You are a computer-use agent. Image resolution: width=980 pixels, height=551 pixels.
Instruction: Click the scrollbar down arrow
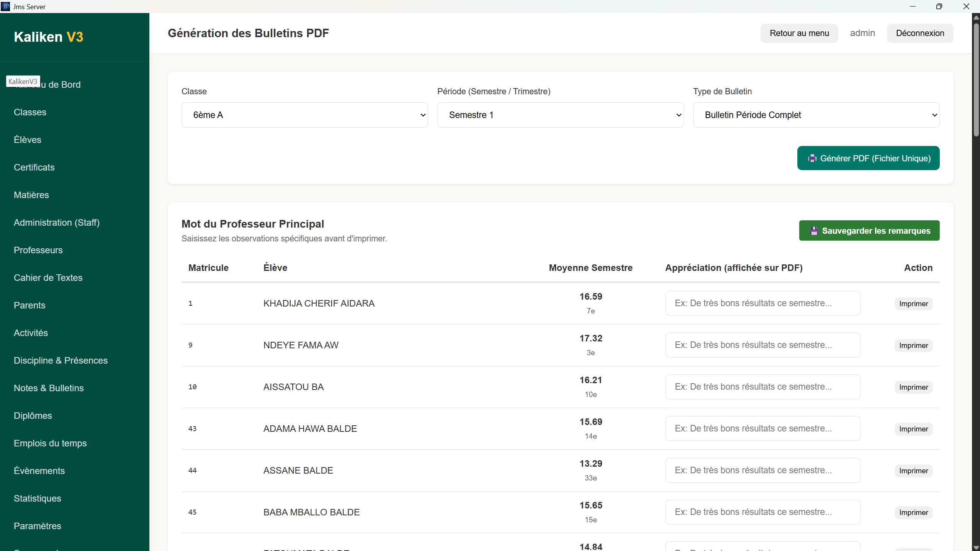976,548
